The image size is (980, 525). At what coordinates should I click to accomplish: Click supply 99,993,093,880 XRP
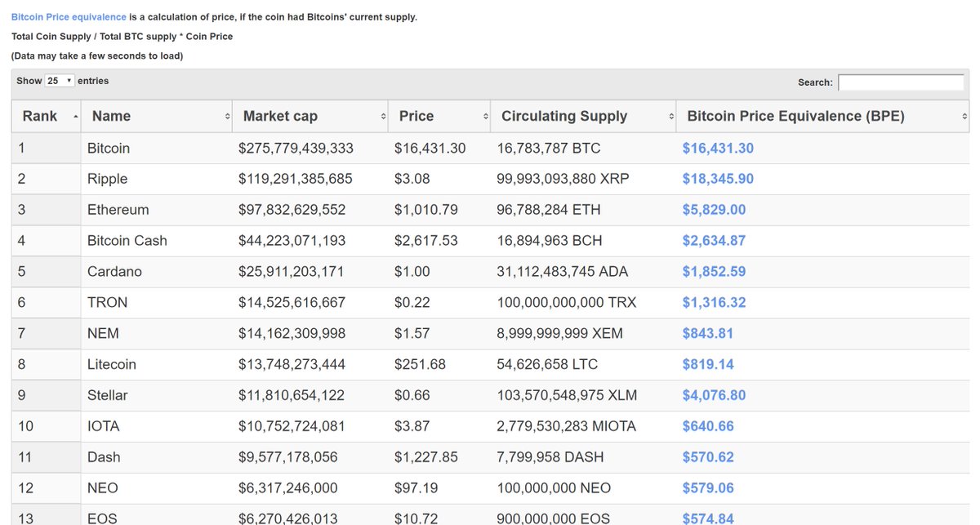click(563, 179)
